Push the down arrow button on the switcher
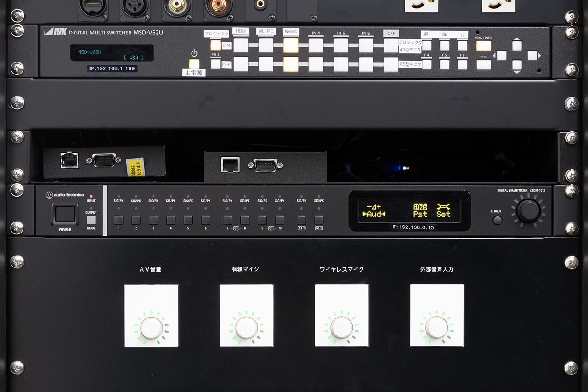The image size is (588, 392). [x=517, y=65]
